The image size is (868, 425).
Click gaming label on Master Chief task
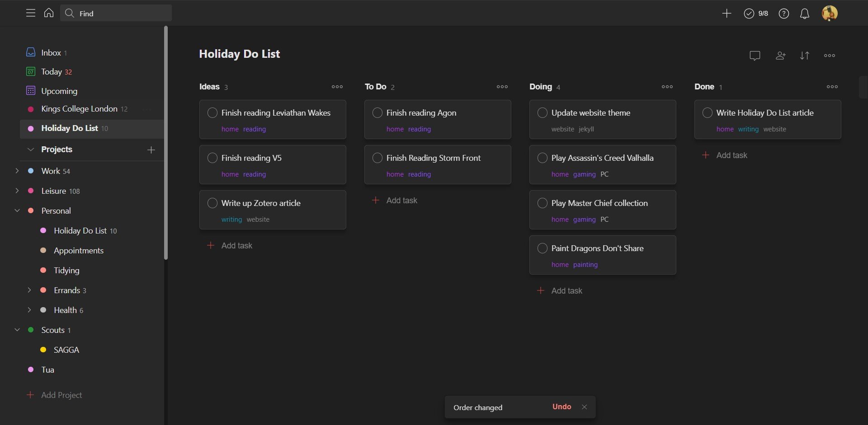pyautogui.click(x=585, y=220)
